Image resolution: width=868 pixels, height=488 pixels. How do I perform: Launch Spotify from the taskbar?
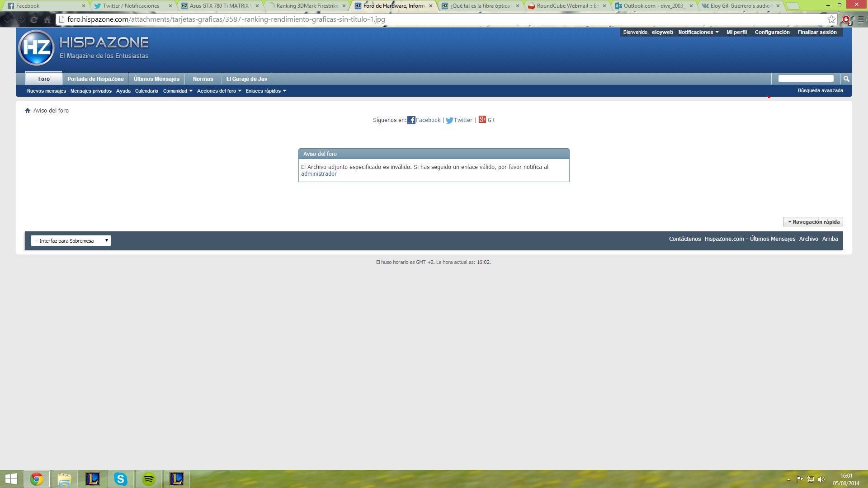(149, 479)
